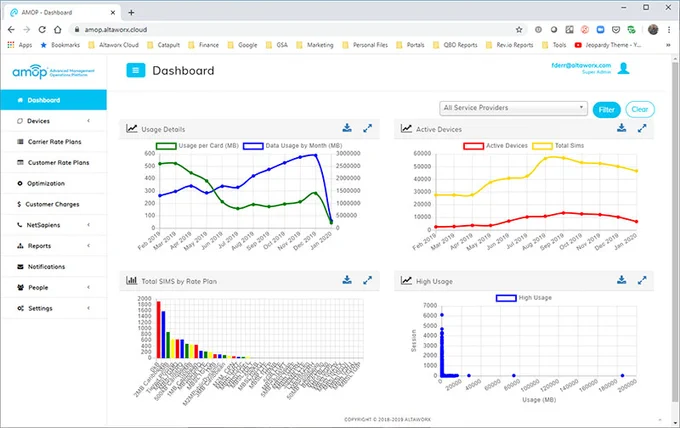Expand the Active Devices chart to fullscreen
Viewport: 680px width, 428px height.
(642, 128)
